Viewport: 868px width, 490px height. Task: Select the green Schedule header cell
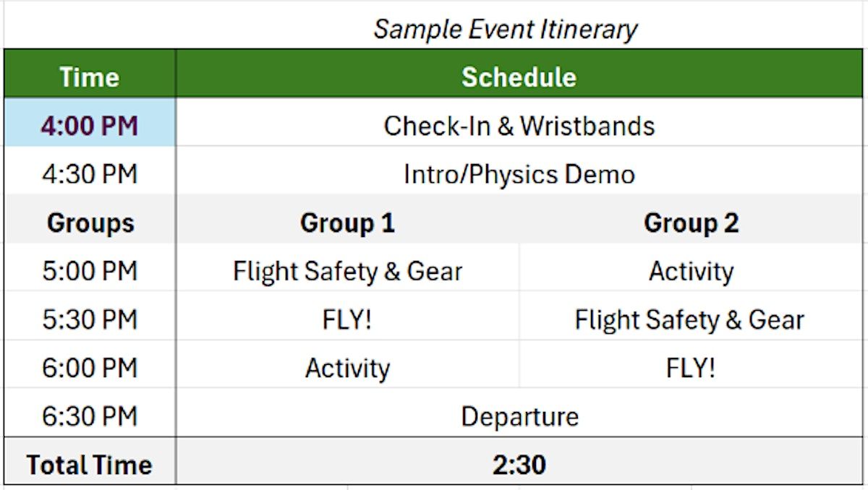click(x=519, y=77)
